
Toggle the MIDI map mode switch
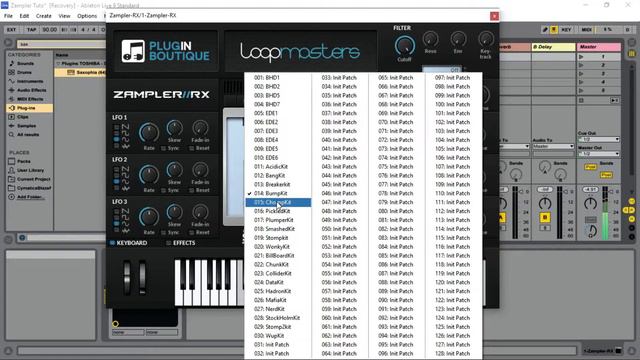587,29
